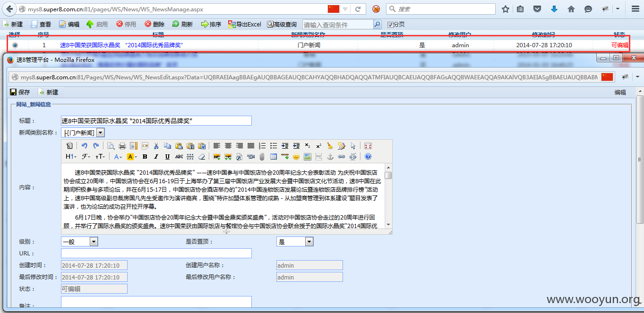Click into the 标题 title input field
The height and width of the screenshot is (313, 644).
pos(156,121)
